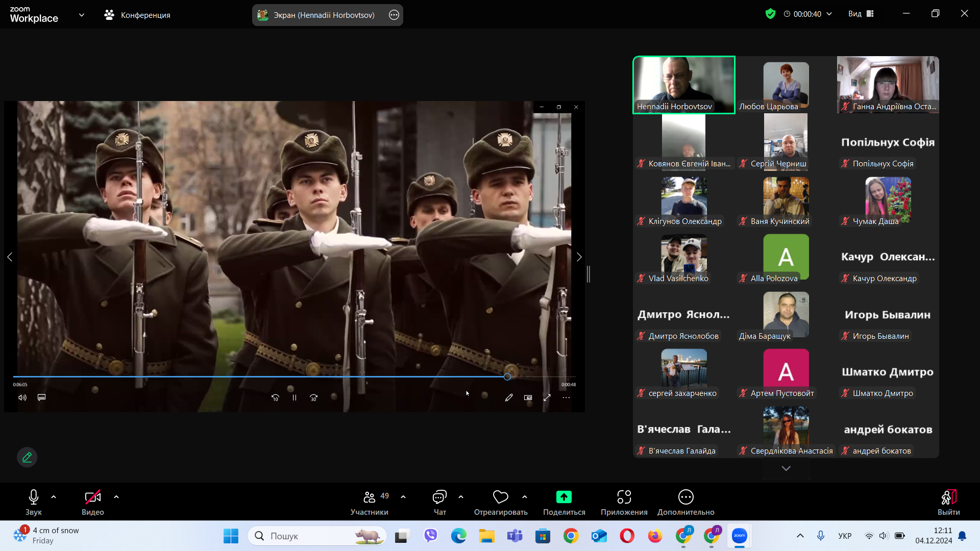This screenshot has width=980, height=551.
Task: Open the Participants panel icon
Action: coord(369,497)
